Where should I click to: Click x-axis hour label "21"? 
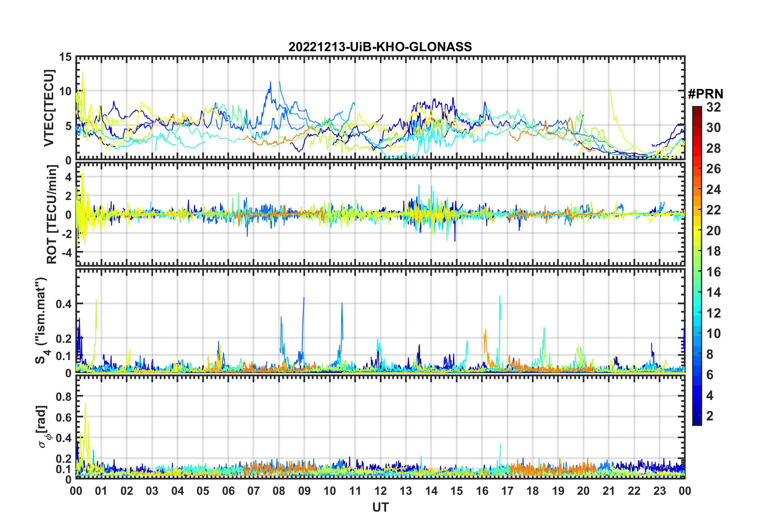pyautogui.click(x=609, y=491)
